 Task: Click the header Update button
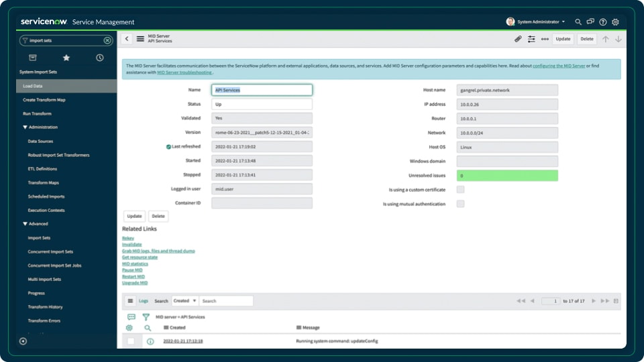(563, 39)
